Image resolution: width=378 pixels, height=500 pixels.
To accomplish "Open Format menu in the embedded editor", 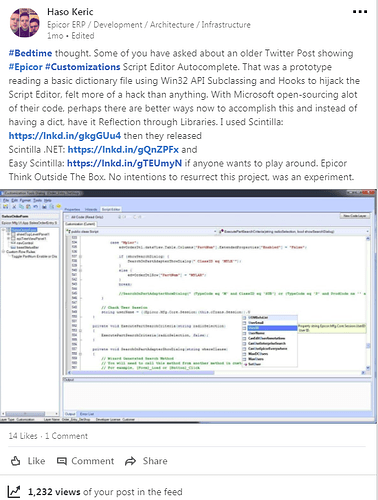I will [26, 200].
